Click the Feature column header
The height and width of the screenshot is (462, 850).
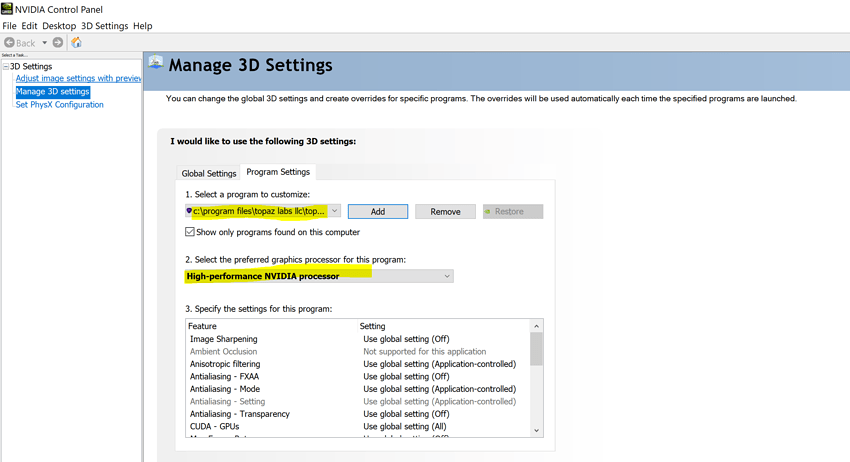[202, 326]
